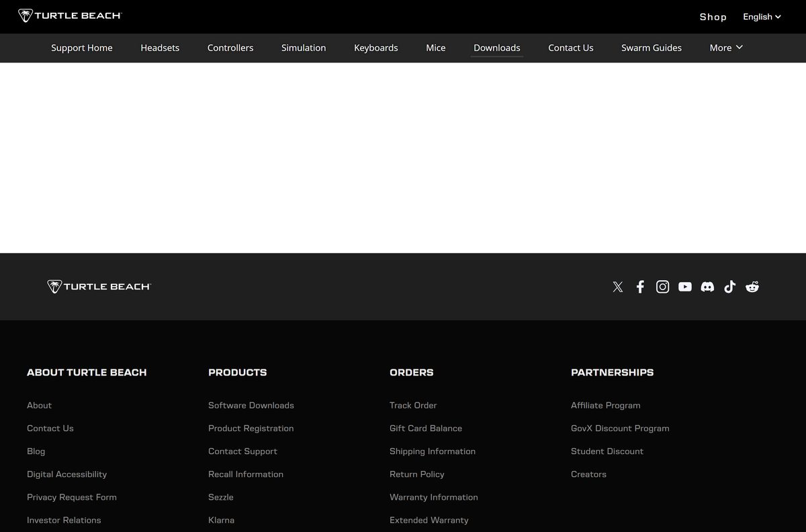Screen dimensions: 806x532
Task: Open Swarm Guides navigation item
Action: (x=652, y=48)
